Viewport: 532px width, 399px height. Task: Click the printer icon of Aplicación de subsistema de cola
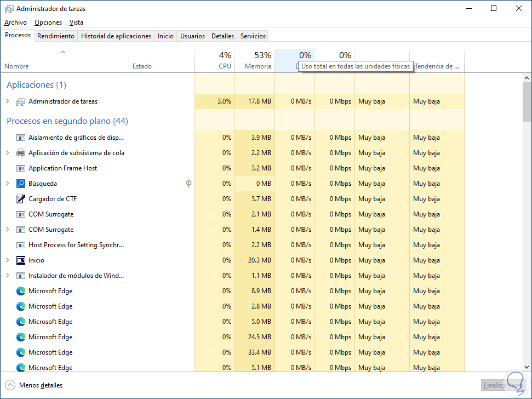coord(21,153)
